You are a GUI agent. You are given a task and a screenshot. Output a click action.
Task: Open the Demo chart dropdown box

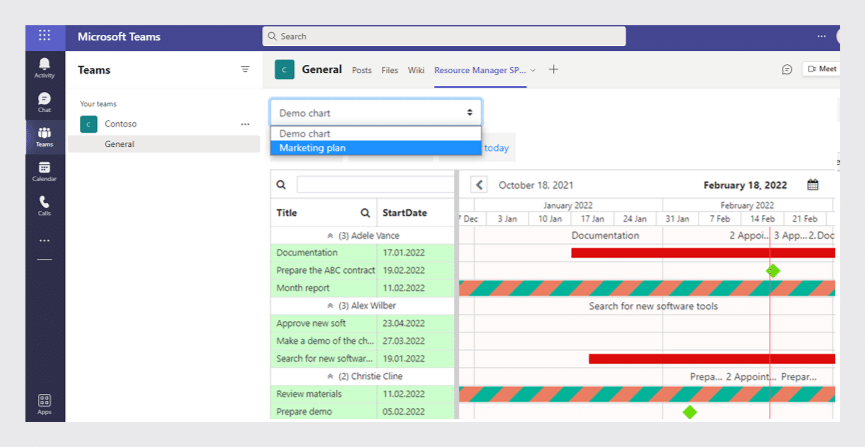376,113
